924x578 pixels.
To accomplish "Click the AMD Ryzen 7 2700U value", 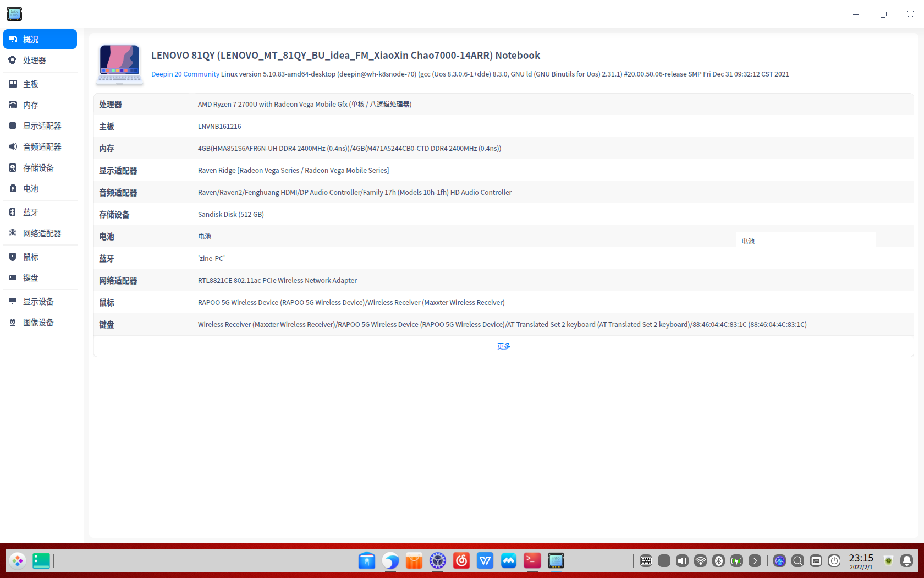I will click(305, 104).
